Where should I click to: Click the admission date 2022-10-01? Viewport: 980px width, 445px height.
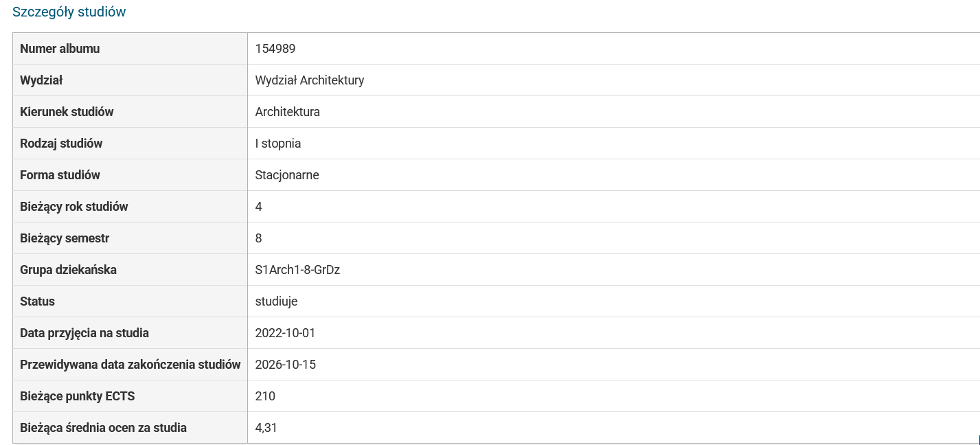285,333
